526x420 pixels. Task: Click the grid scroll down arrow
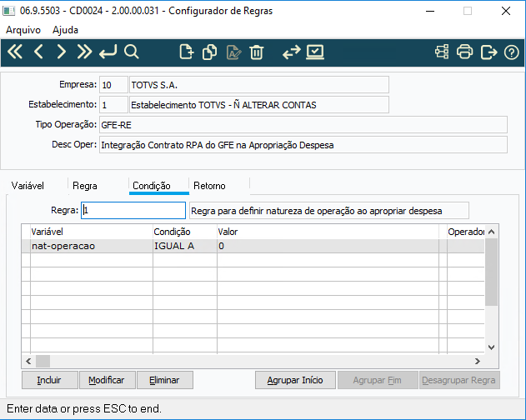[x=492, y=347]
